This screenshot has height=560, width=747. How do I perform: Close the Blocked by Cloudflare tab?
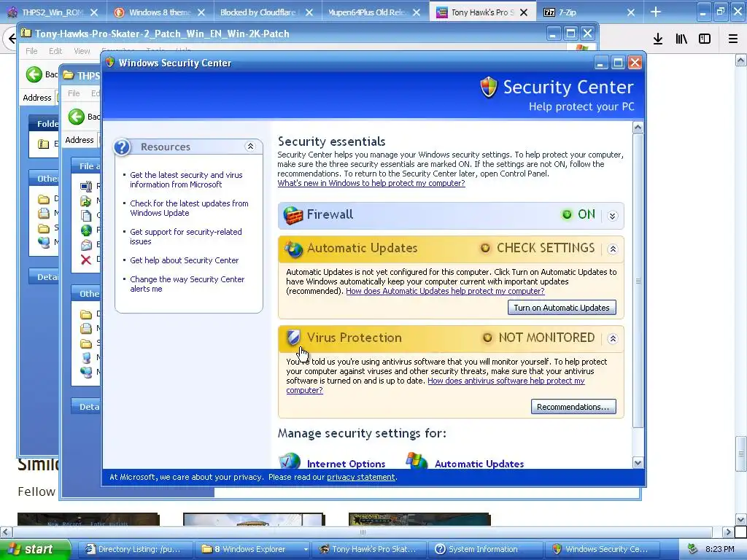(x=309, y=12)
